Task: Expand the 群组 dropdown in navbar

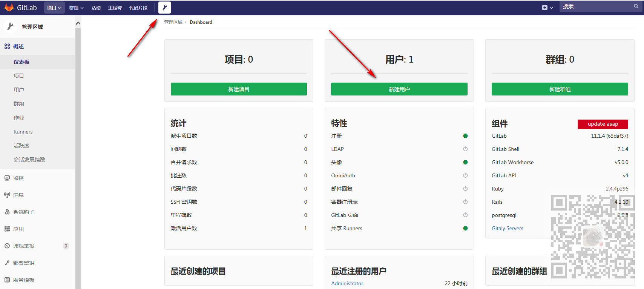Action: (x=76, y=8)
